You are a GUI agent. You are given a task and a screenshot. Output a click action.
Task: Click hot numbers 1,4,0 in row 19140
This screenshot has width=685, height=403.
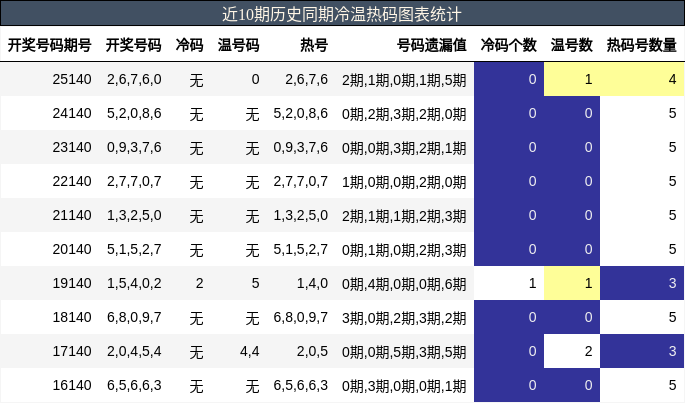312,283
